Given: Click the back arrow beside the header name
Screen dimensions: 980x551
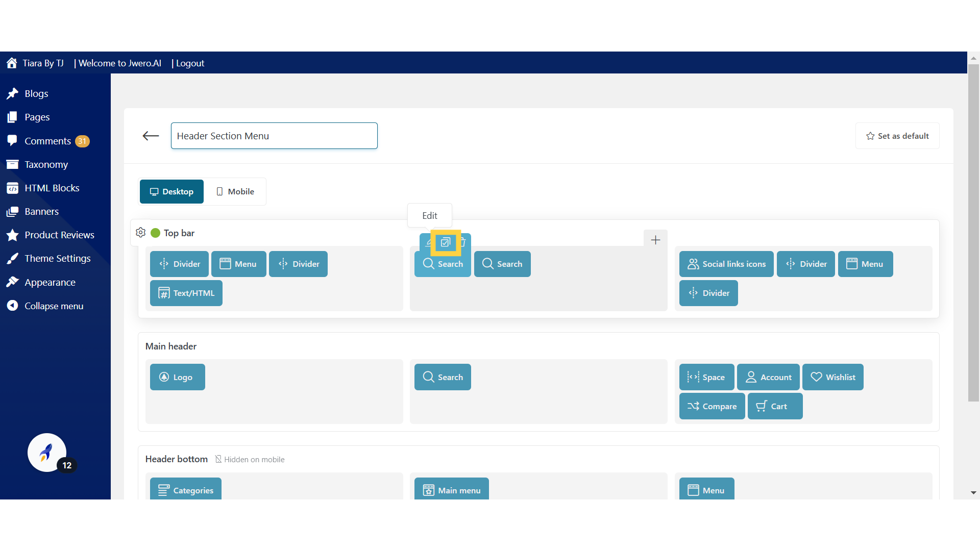Looking at the screenshot, I should tap(151, 136).
